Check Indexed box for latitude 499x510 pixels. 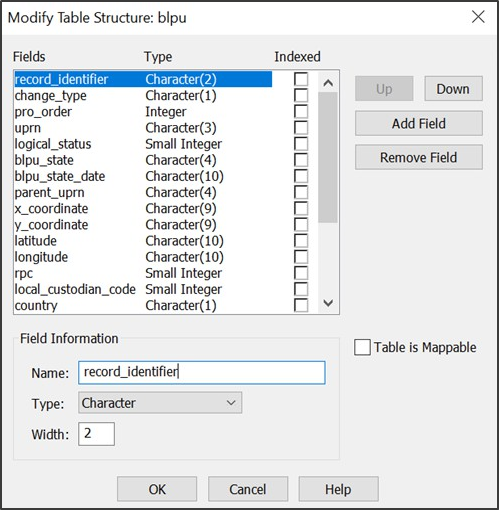click(301, 241)
